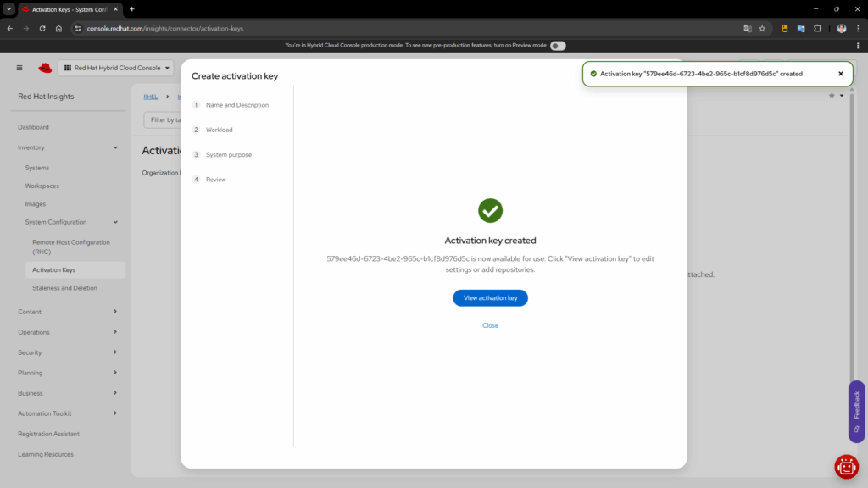Screen dimensions: 868x488
Task: Reload the page in the browser
Action: 42,28
